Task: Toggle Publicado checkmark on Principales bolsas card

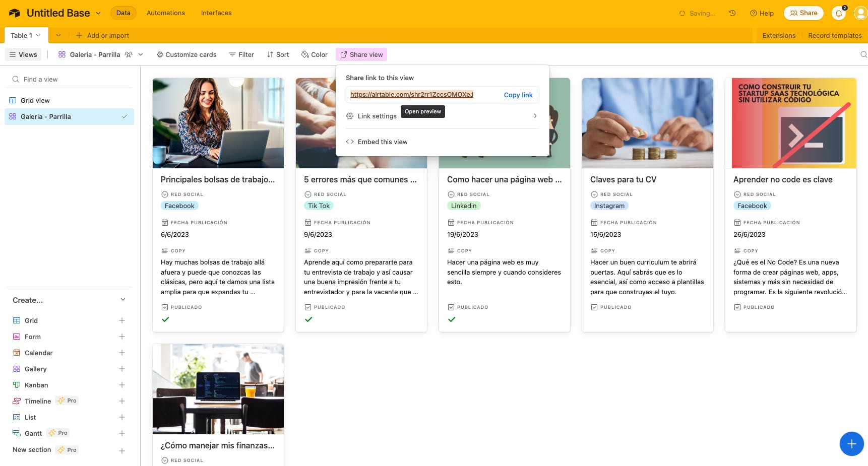Action: (165, 319)
